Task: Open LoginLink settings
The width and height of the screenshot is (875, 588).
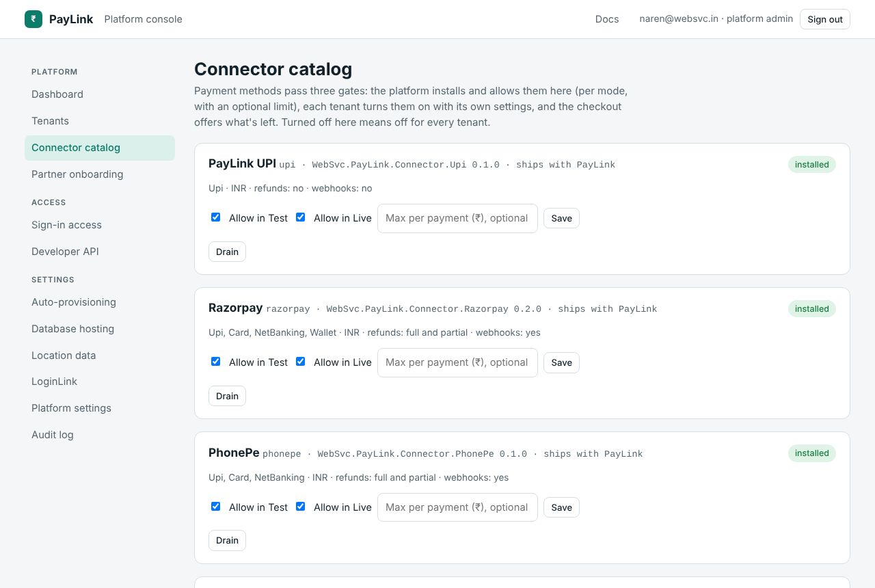Action: [100, 382]
